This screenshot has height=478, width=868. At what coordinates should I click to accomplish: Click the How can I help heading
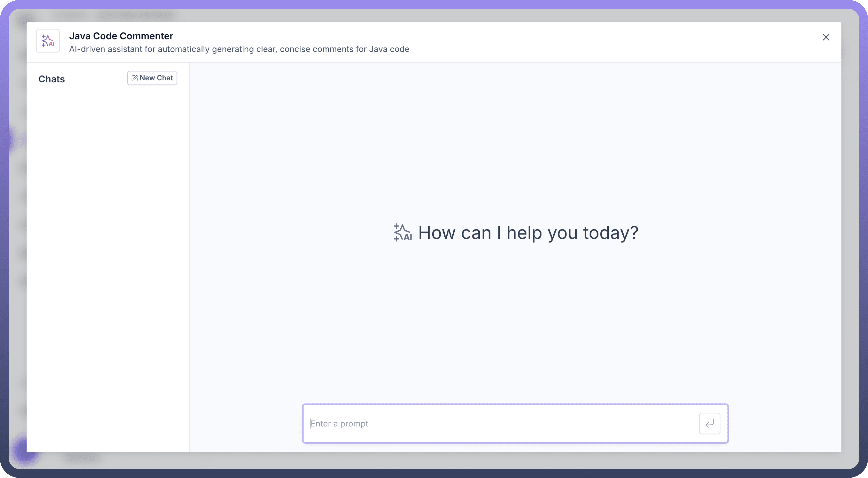528,233
